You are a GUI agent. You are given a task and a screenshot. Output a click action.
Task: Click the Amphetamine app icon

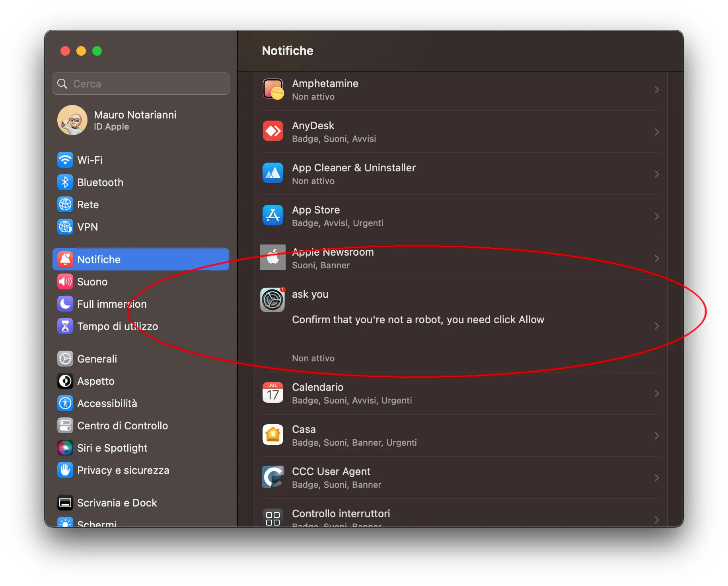click(273, 89)
